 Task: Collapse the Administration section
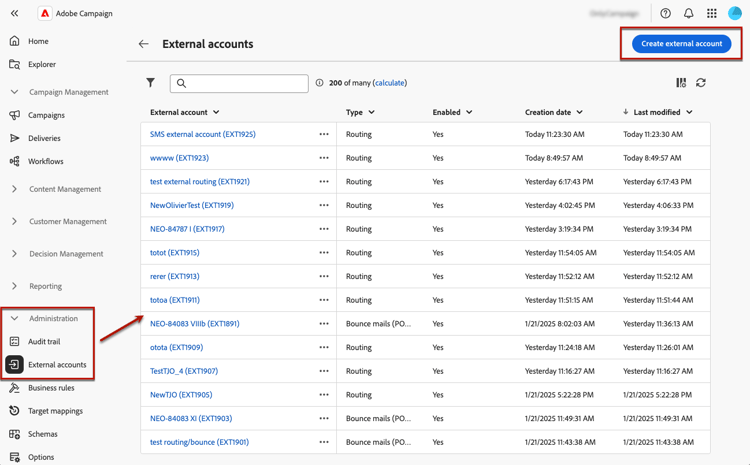click(x=14, y=319)
